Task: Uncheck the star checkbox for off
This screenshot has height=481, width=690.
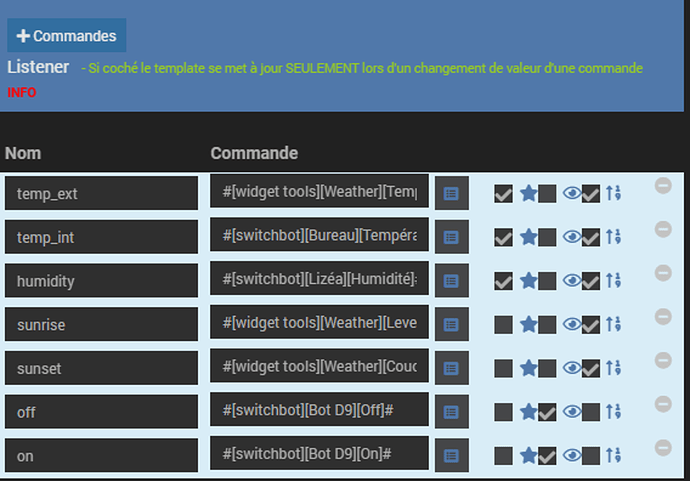Action: click(547, 412)
